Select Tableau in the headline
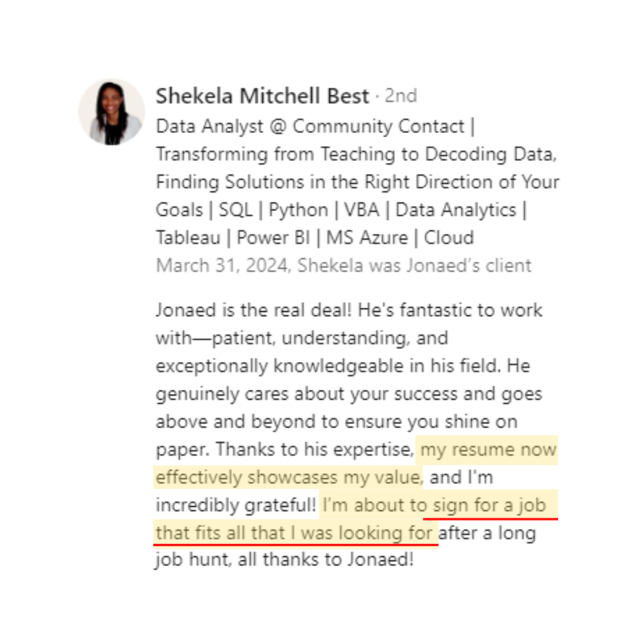This screenshot has width=644, height=644. tap(188, 238)
